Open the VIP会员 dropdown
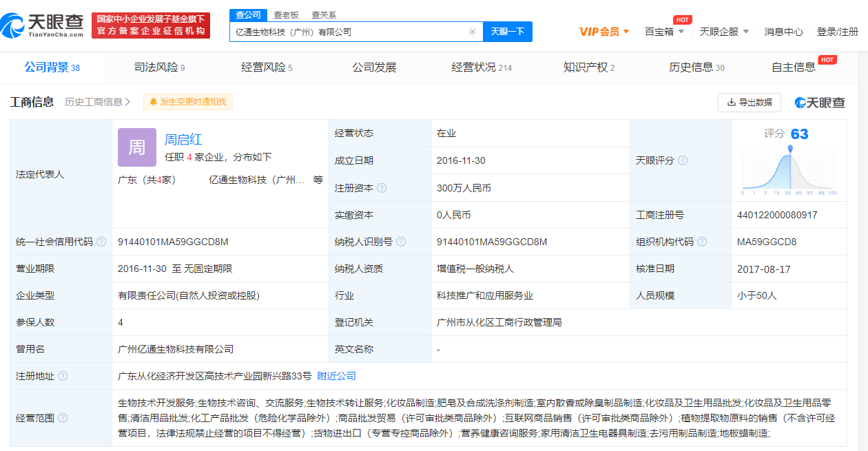 click(x=604, y=32)
